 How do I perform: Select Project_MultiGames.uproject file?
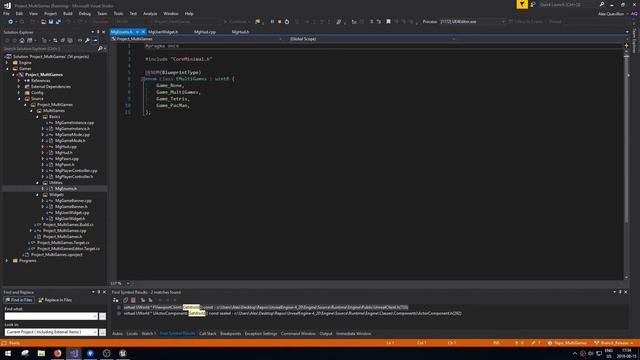(x=57, y=255)
